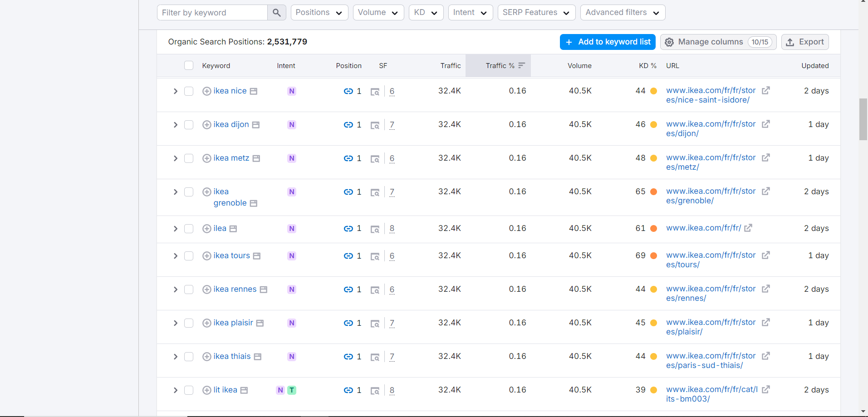Viewport: 868px width, 417px height.
Task: Open external link for ikea nice URL
Action: pyautogui.click(x=766, y=90)
